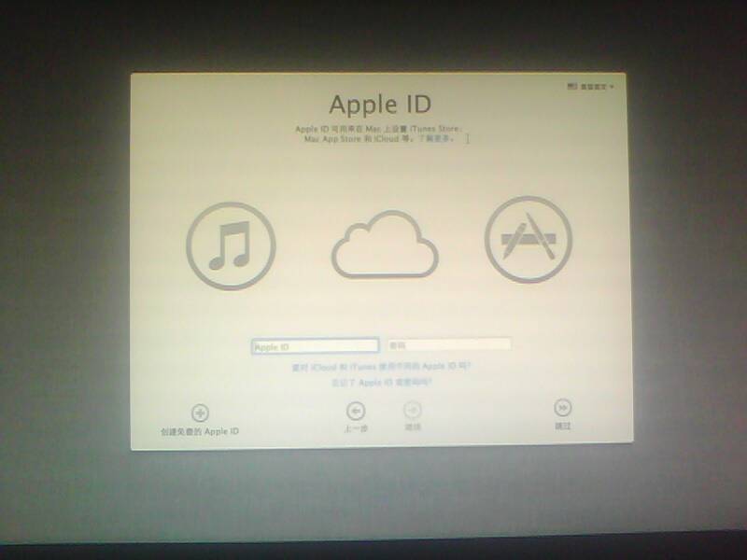Open the language selection dropdown arrow
Viewport: 747px width, 560px height.
tap(612, 86)
